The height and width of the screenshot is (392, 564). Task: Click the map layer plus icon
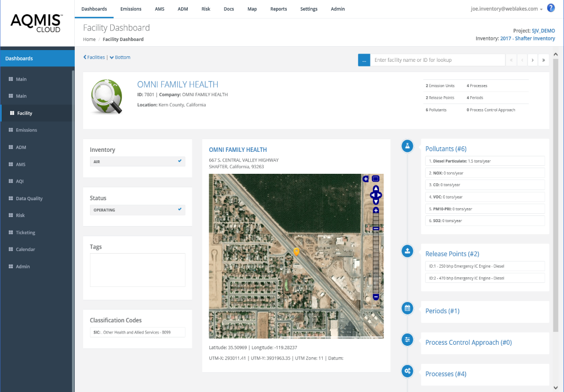(x=366, y=179)
